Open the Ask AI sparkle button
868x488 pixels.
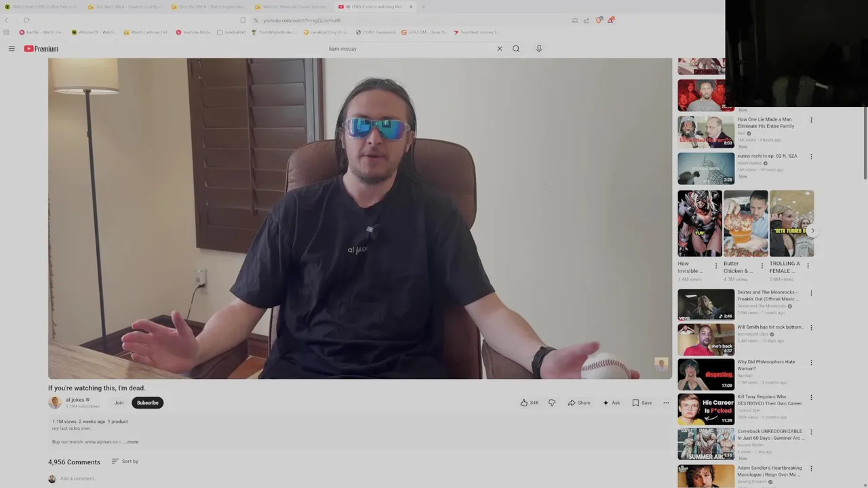coord(611,403)
